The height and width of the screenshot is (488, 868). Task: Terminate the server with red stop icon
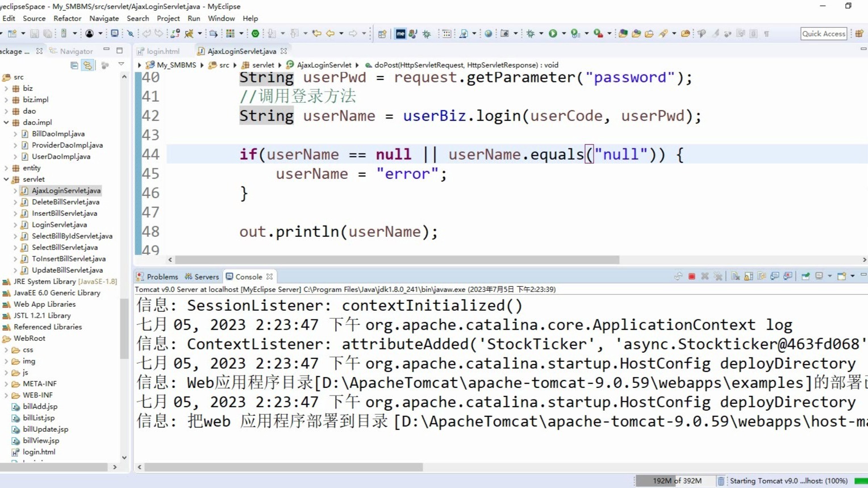[691, 277]
